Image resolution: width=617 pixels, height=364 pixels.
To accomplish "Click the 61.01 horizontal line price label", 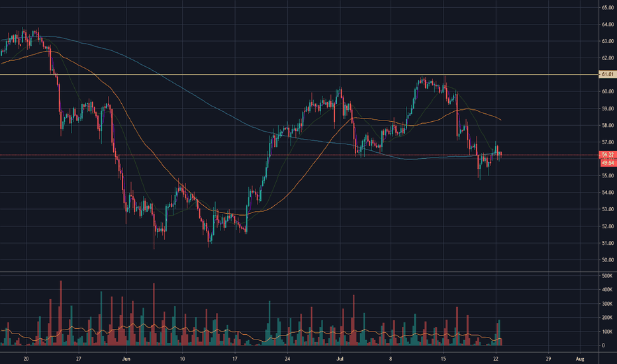I will point(607,74).
